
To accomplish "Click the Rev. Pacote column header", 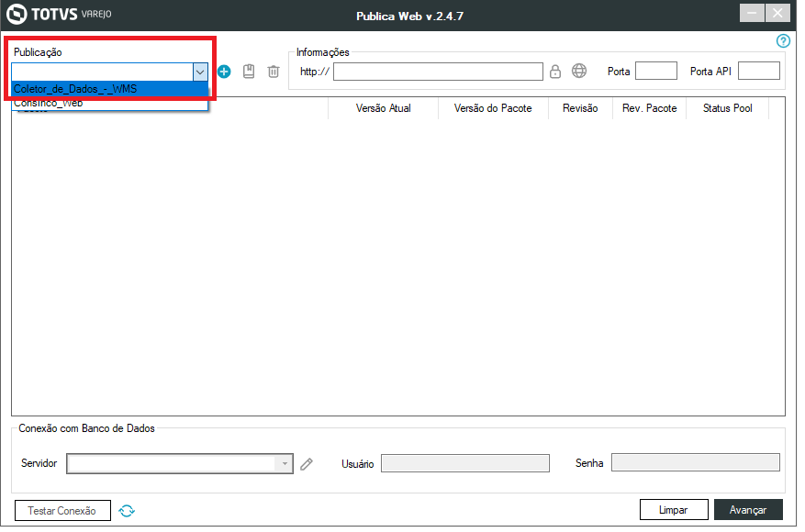I will (650, 108).
